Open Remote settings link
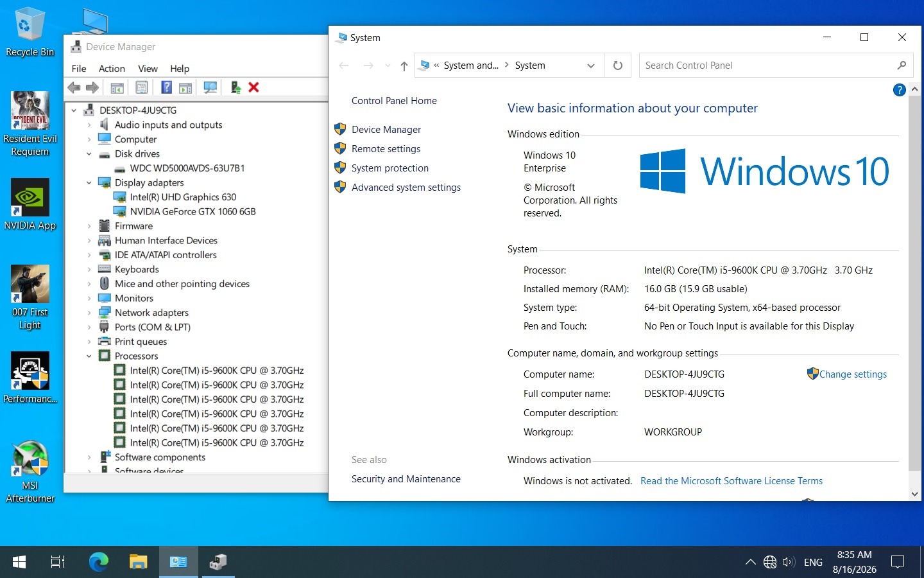 pyautogui.click(x=386, y=149)
